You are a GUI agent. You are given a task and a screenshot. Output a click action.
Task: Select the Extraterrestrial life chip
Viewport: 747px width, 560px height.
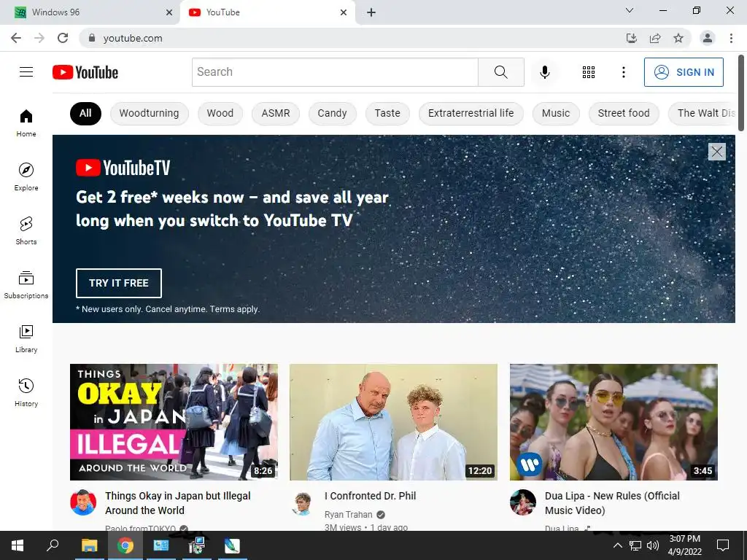click(471, 113)
